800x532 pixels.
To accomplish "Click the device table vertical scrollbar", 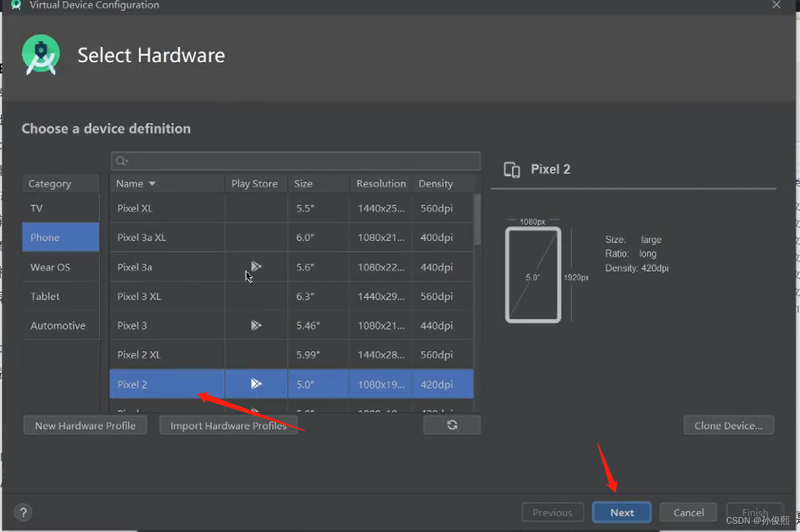I will pyautogui.click(x=477, y=219).
